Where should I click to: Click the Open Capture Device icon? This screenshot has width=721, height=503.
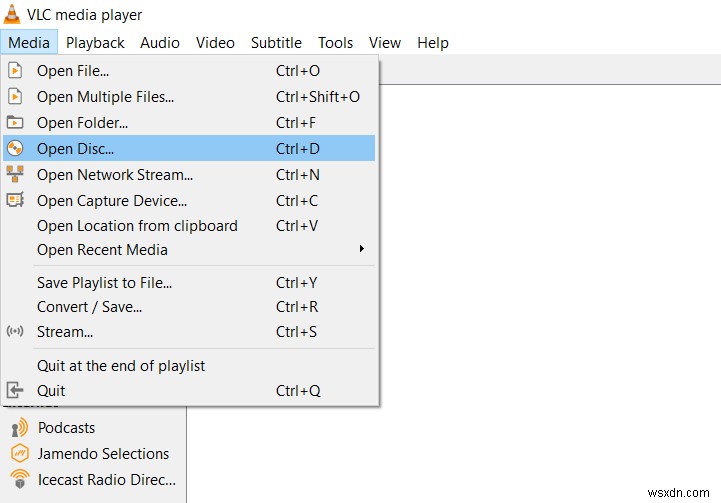click(x=15, y=201)
